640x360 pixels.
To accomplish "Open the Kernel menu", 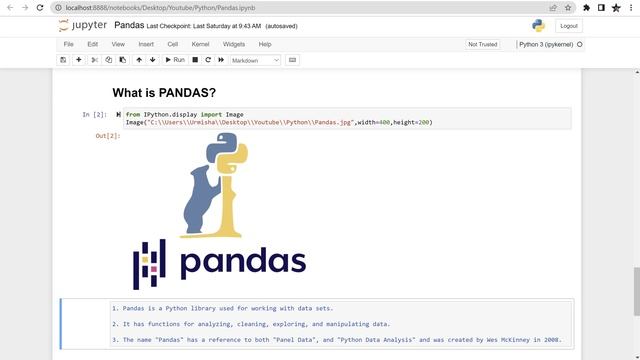I will [x=200, y=44].
